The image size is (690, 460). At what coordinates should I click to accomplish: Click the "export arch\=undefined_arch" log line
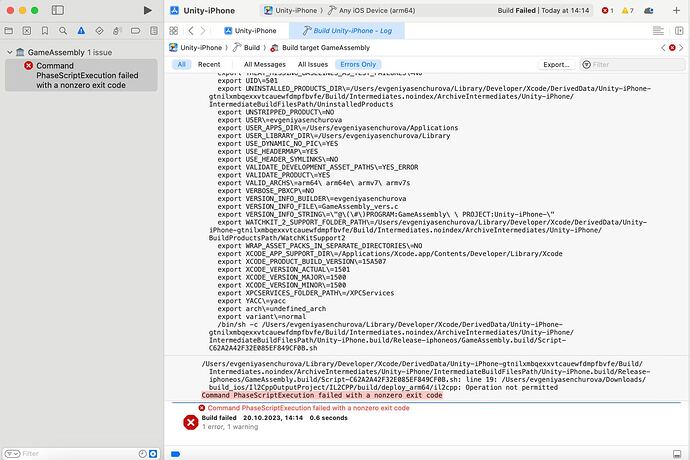(272, 309)
